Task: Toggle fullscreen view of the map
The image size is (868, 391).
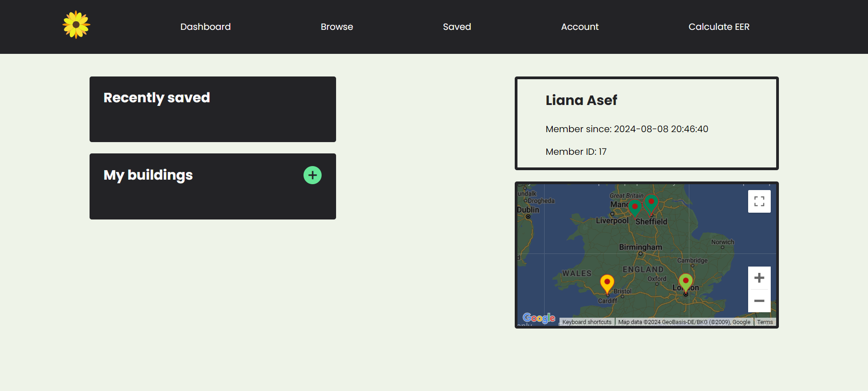Action: [759, 201]
